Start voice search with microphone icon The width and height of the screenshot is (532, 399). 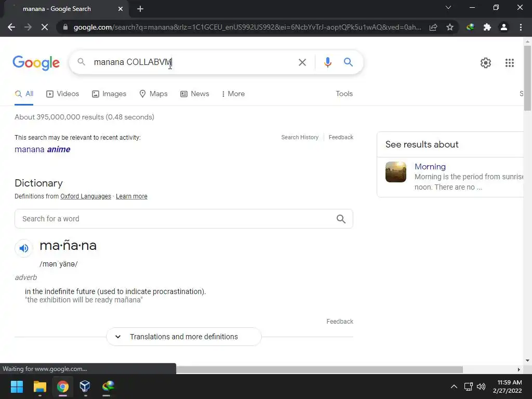click(x=328, y=62)
